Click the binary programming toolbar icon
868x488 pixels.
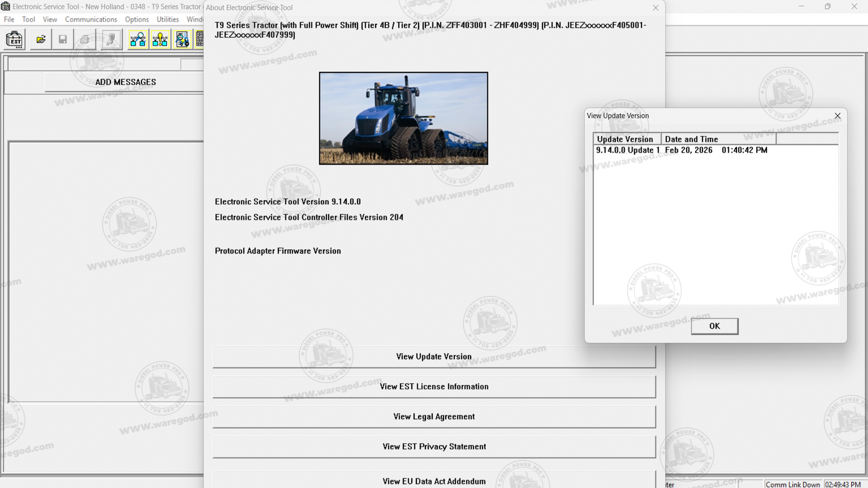(x=199, y=40)
